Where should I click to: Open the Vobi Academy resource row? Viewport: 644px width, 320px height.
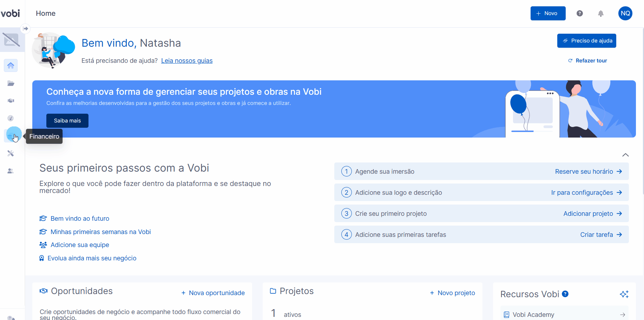[x=564, y=315]
